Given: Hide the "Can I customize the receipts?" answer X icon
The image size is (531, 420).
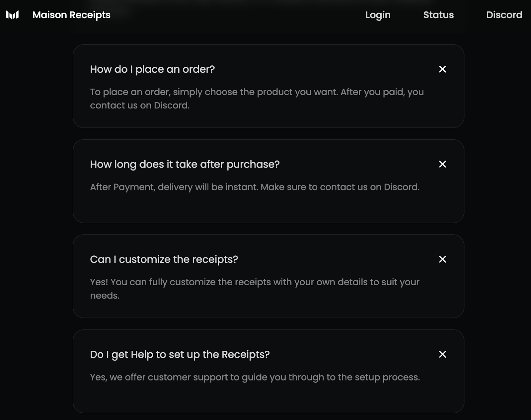Looking at the screenshot, I should pos(442,259).
